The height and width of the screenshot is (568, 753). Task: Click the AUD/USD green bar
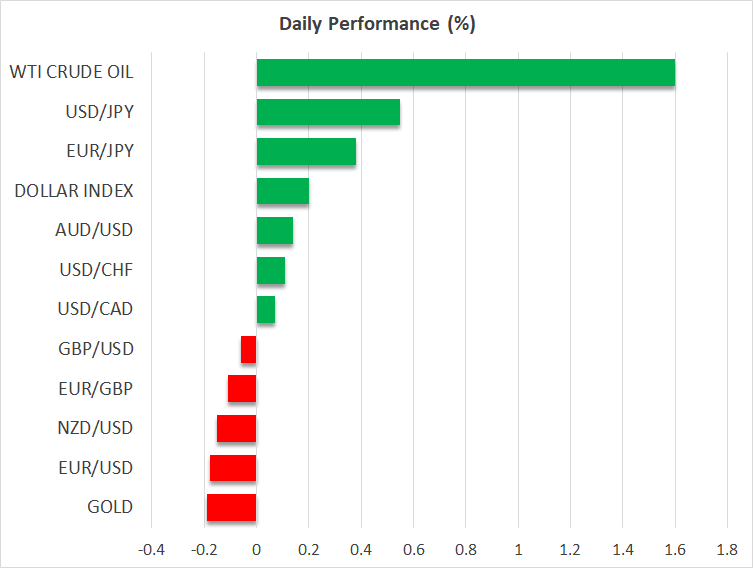tap(274, 231)
